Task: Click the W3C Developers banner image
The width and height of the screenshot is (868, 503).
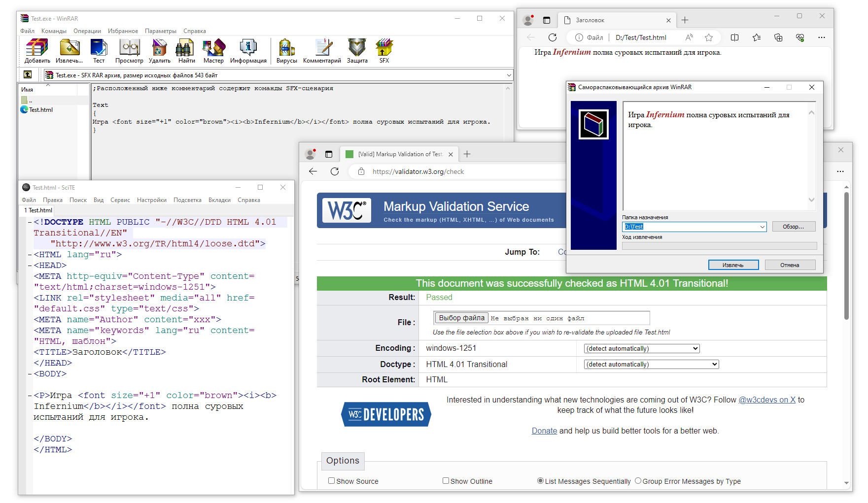Action: pos(386,414)
